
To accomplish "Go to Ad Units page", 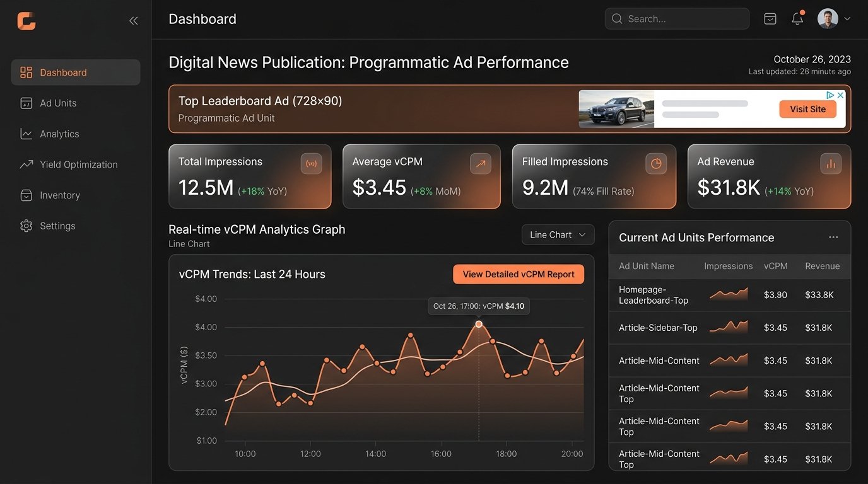I will click(58, 103).
